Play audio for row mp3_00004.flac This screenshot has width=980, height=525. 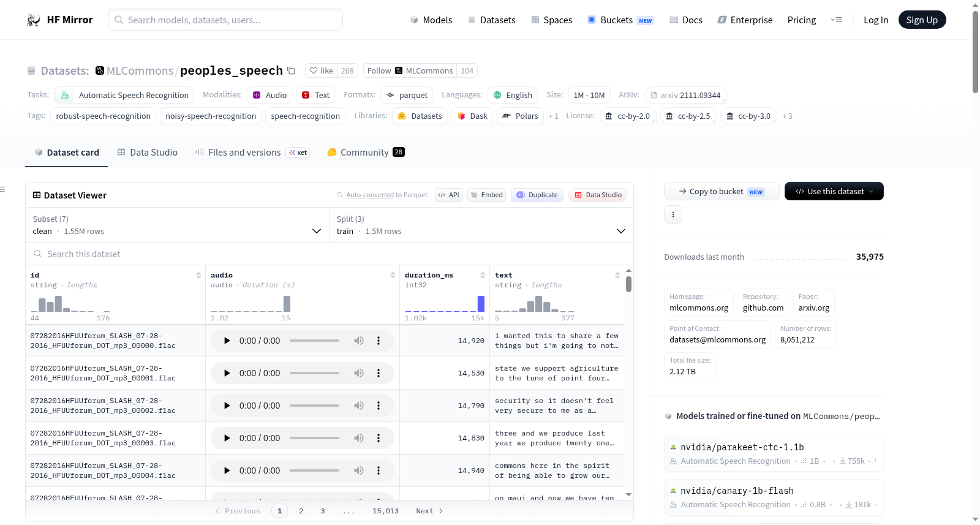point(227,470)
